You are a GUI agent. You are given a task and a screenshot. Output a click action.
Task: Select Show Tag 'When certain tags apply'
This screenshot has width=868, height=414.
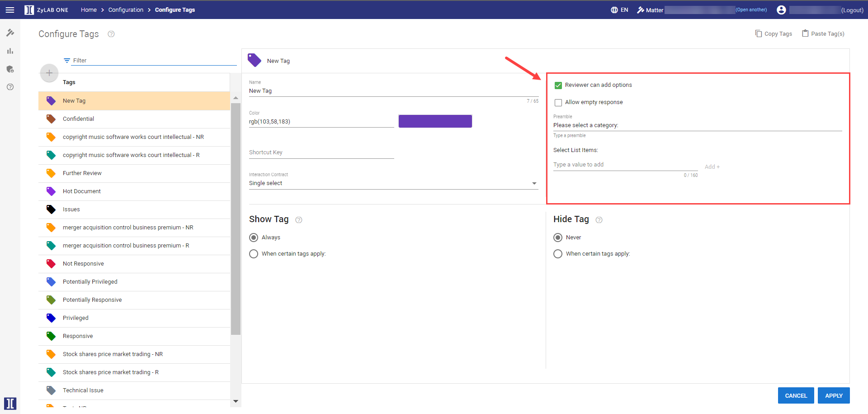click(x=254, y=254)
